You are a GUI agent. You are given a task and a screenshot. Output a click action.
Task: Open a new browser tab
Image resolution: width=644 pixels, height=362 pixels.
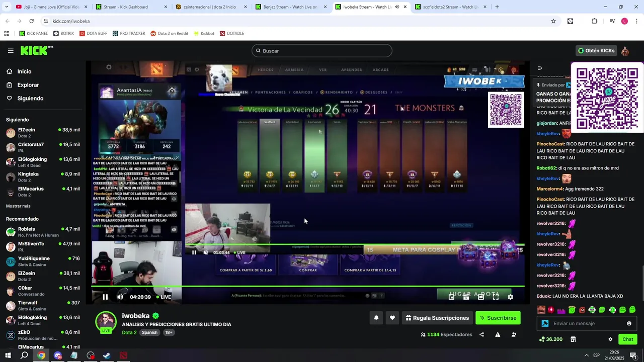coord(497,7)
